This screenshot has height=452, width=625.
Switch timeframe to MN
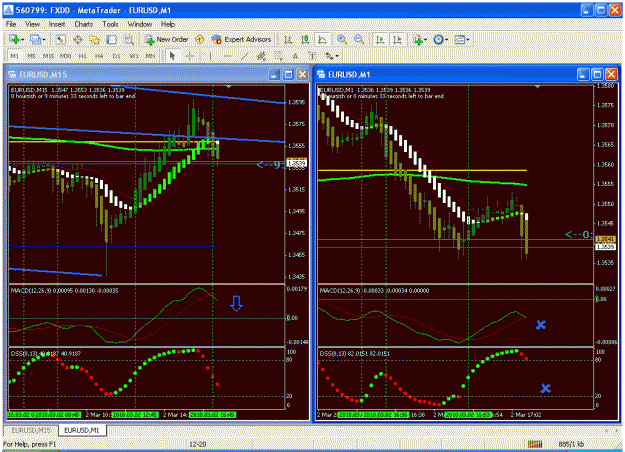point(150,56)
